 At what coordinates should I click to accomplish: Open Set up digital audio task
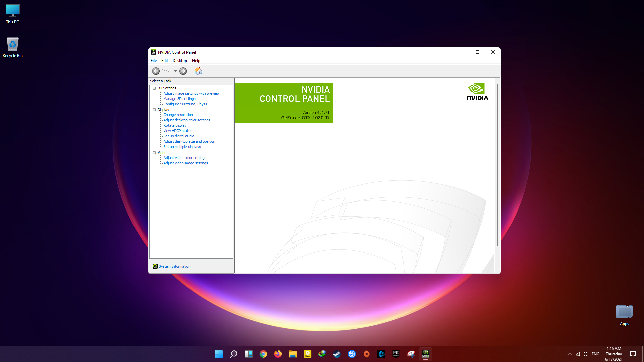tap(179, 136)
